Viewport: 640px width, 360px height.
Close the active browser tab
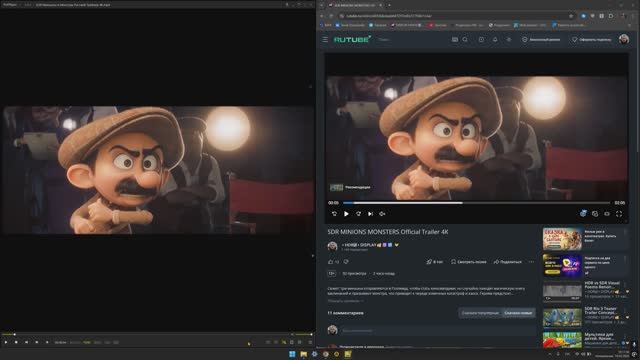click(x=380, y=5)
